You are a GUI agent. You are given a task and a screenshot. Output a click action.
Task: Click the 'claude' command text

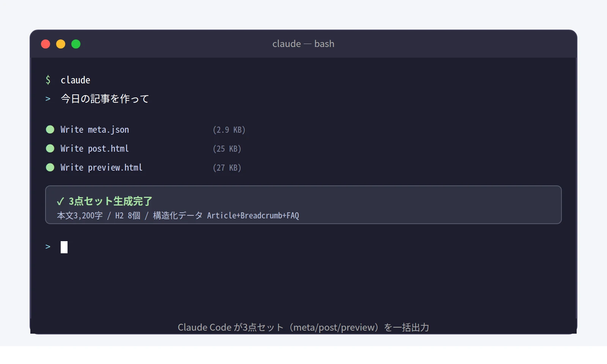click(75, 80)
